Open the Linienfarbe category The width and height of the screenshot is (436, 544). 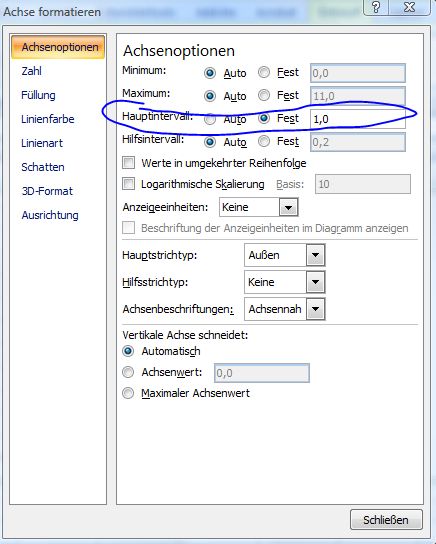click(x=48, y=119)
